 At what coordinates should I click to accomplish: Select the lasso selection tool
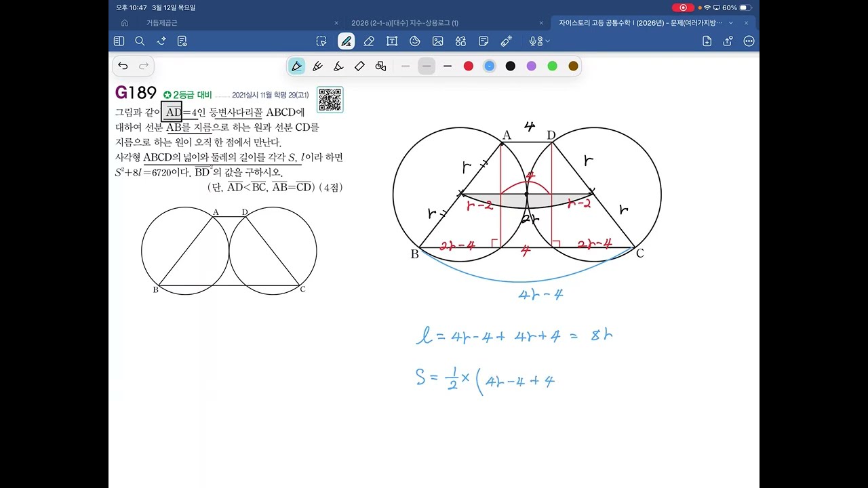pyautogui.click(x=321, y=41)
